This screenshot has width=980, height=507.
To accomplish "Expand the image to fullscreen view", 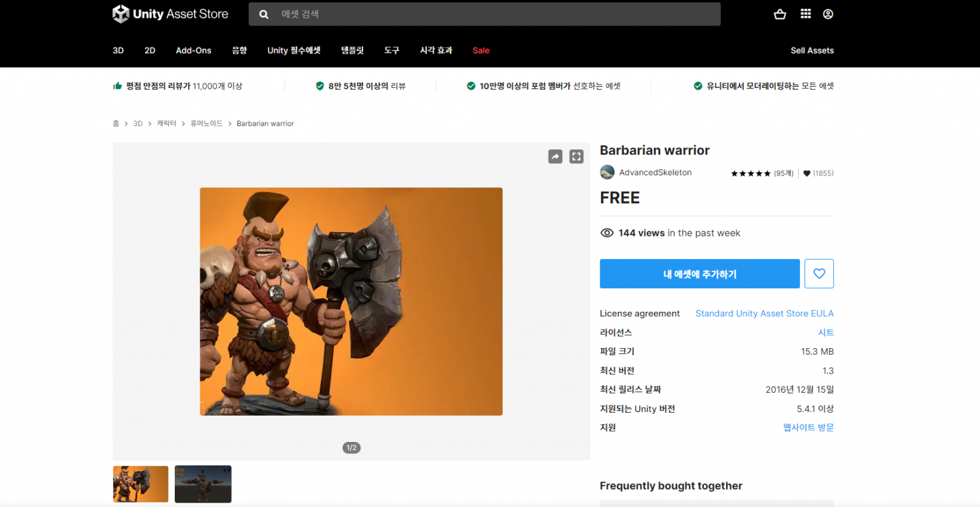I will (x=576, y=156).
